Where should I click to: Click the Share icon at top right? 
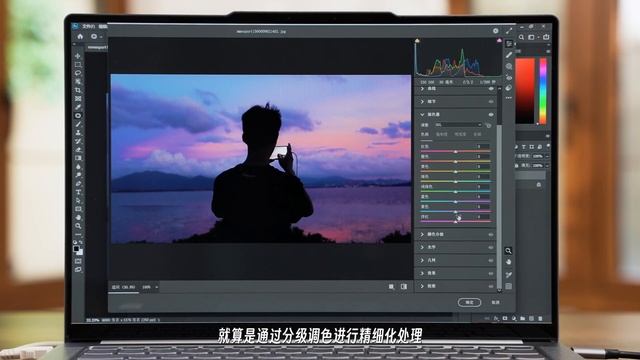546,37
